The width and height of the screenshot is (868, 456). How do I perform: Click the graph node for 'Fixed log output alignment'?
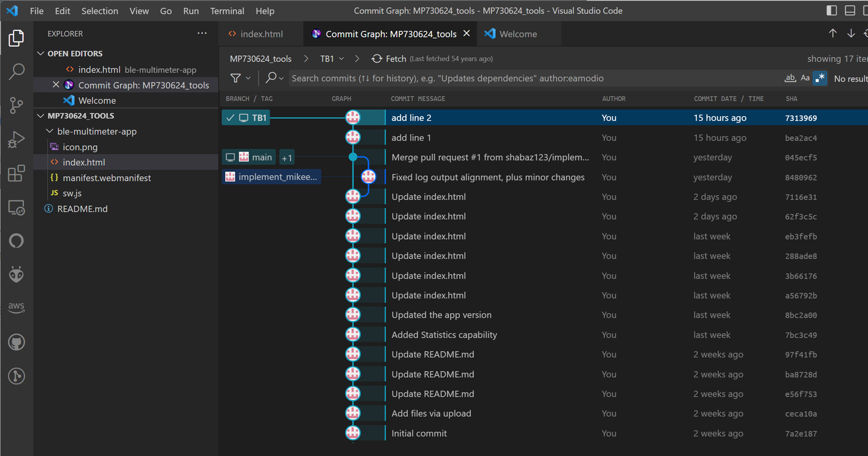tap(369, 177)
